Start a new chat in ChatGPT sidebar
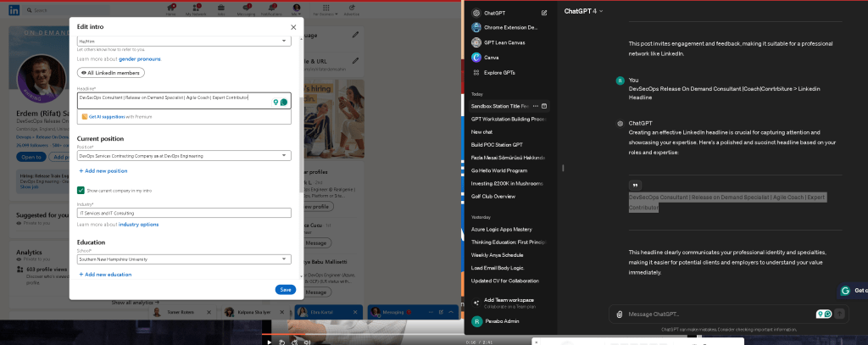The width and height of the screenshot is (868, 345). click(x=544, y=13)
